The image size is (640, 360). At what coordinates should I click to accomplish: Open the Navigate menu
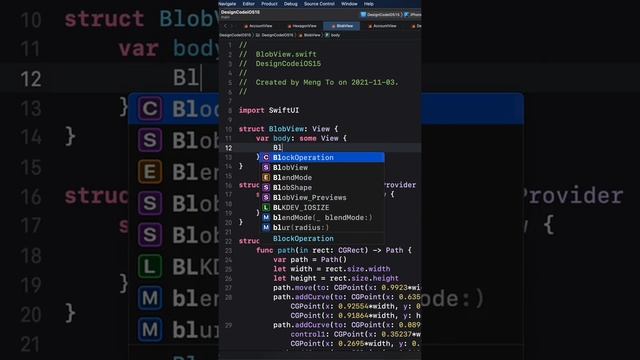227,4
